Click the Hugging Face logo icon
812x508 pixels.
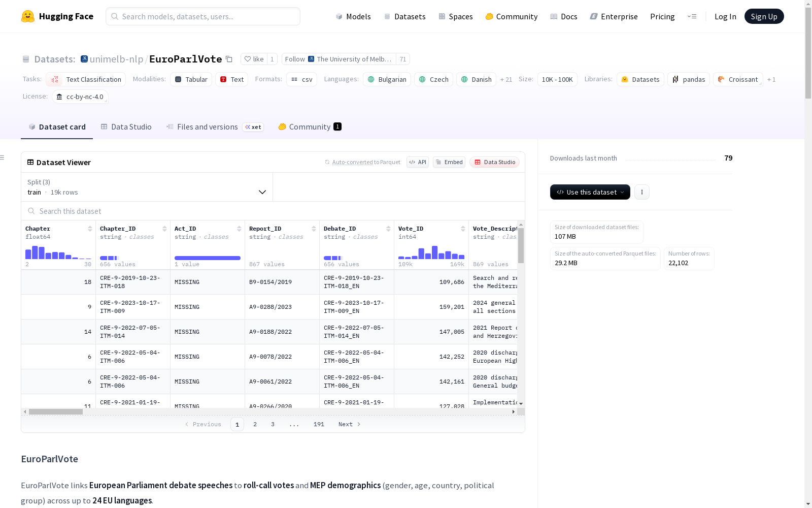click(28, 16)
